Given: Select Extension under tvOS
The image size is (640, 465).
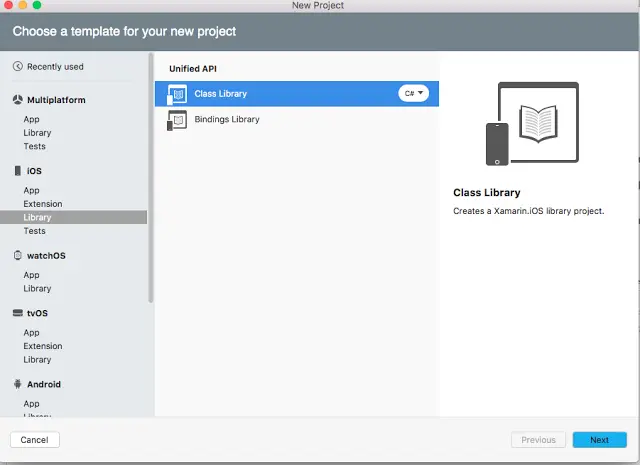Looking at the screenshot, I should click(x=43, y=346).
